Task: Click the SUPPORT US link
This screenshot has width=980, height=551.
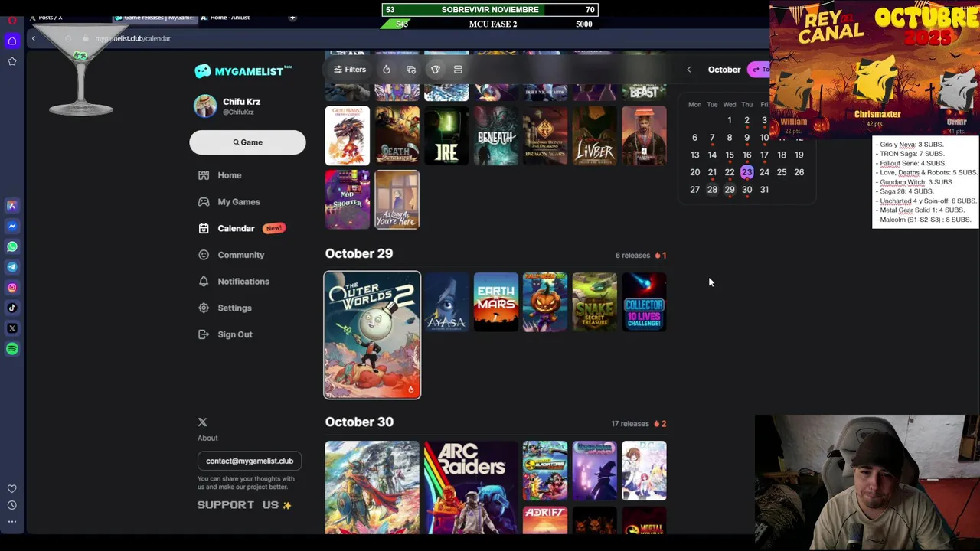Action: tap(244, 505)
